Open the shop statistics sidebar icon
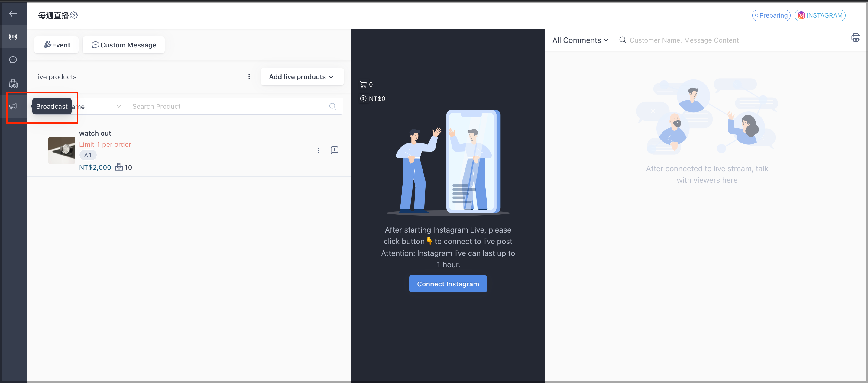The height and width of the screenshot is (383, 868). coord(13,83)
